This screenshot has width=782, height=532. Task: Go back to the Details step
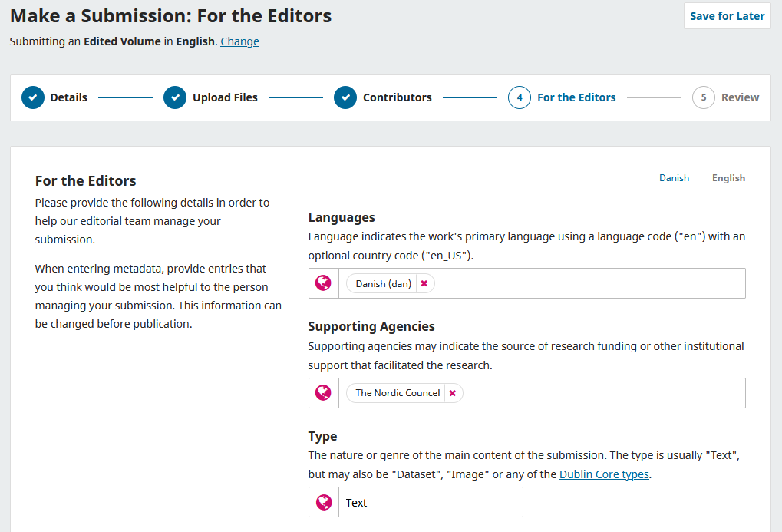point(68,97)
